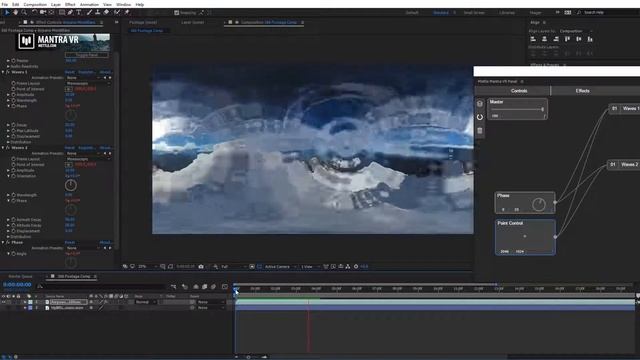Select the Rectangle shape tool
The width and height of the screenshot is (640, 360).
click(x=62, y=13)
